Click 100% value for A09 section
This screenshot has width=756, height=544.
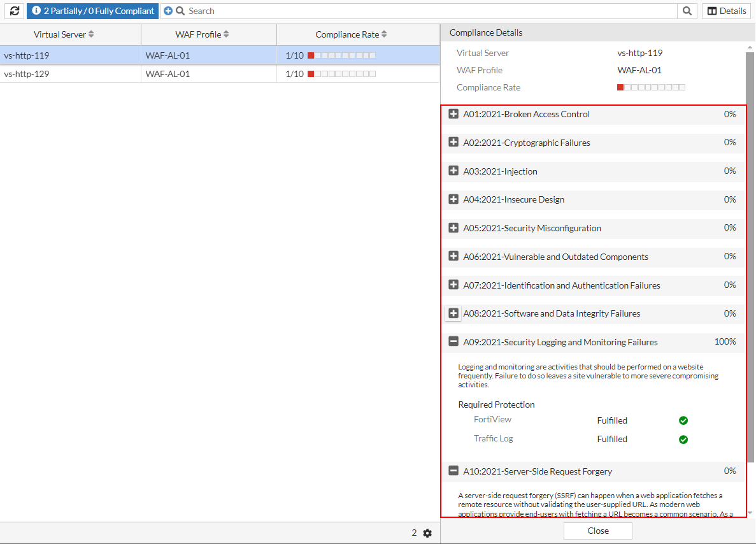pyautogui.click(x=725, y=341)
